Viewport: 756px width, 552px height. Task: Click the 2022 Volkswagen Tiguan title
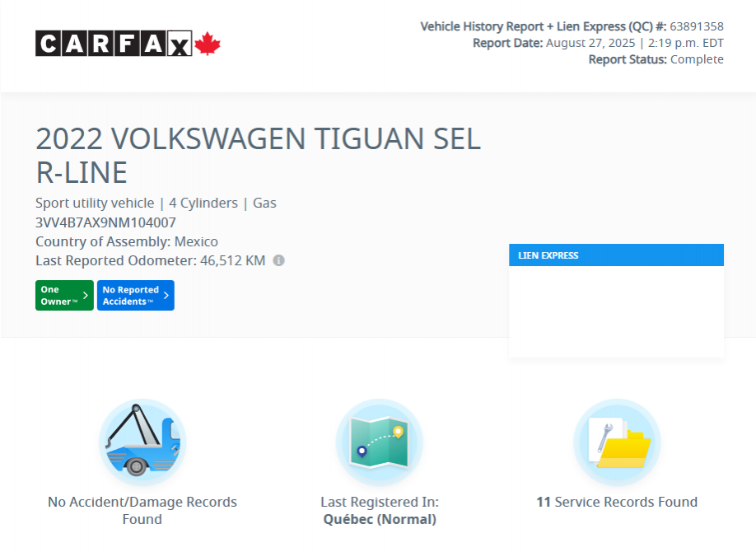(259, 156)
